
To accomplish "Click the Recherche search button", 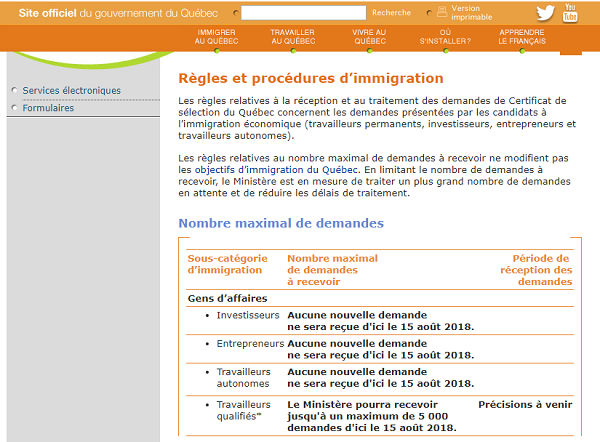I will click(391, 13).
